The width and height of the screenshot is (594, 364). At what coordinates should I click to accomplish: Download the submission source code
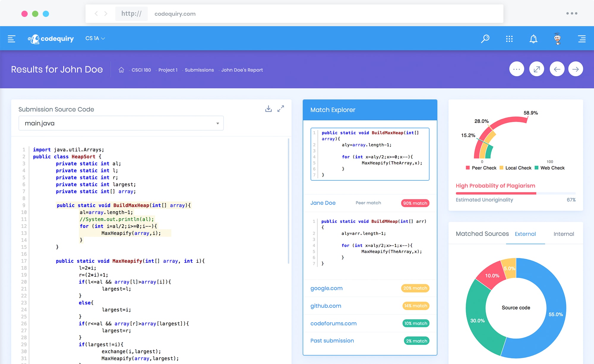point(268,109)
